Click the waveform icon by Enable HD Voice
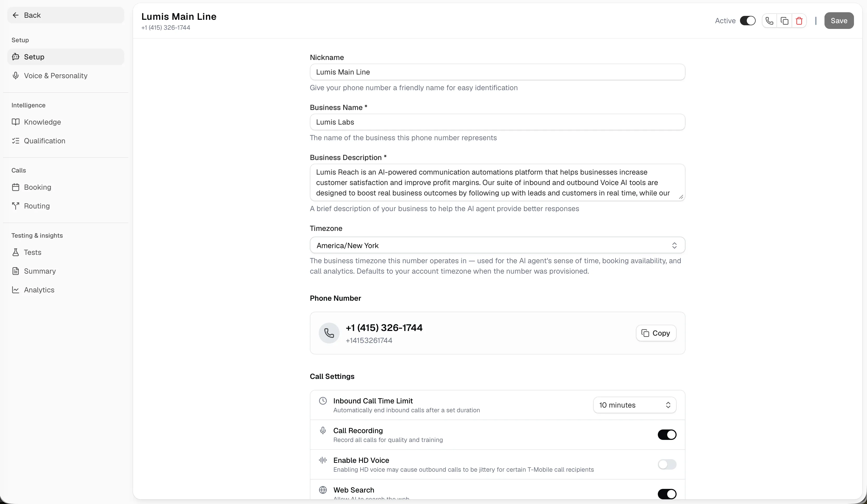Image resolution: width=867 pixels, height=504 pixels. click(x=323, y=460)
